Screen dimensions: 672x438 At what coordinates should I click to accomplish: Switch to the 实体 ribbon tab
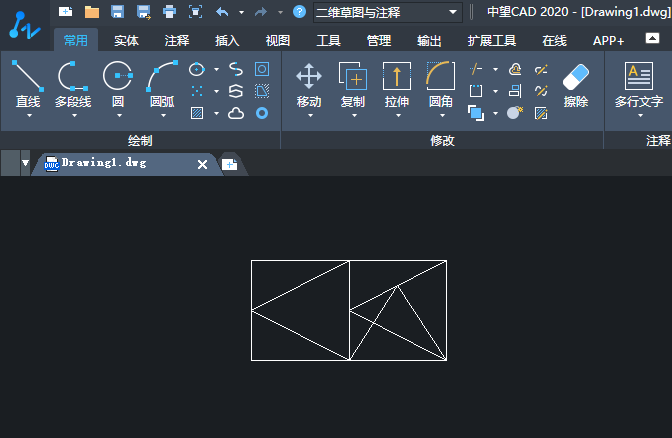pos(126,41)
